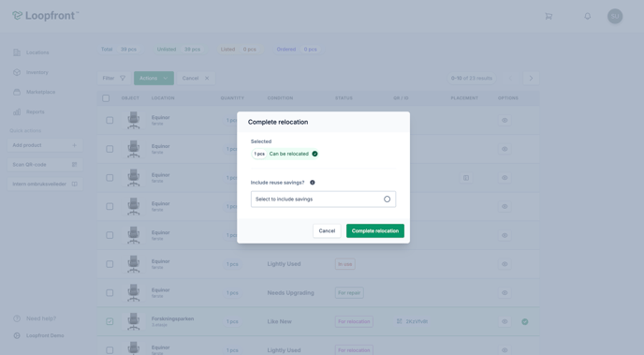
Task: Click the reuse savings info icon
Action: 313,183
